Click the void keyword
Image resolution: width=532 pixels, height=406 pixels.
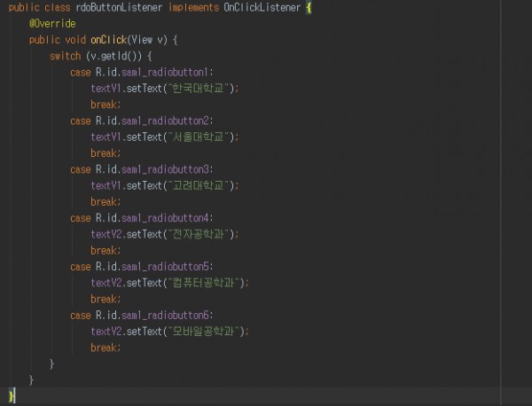click(75, 40)
